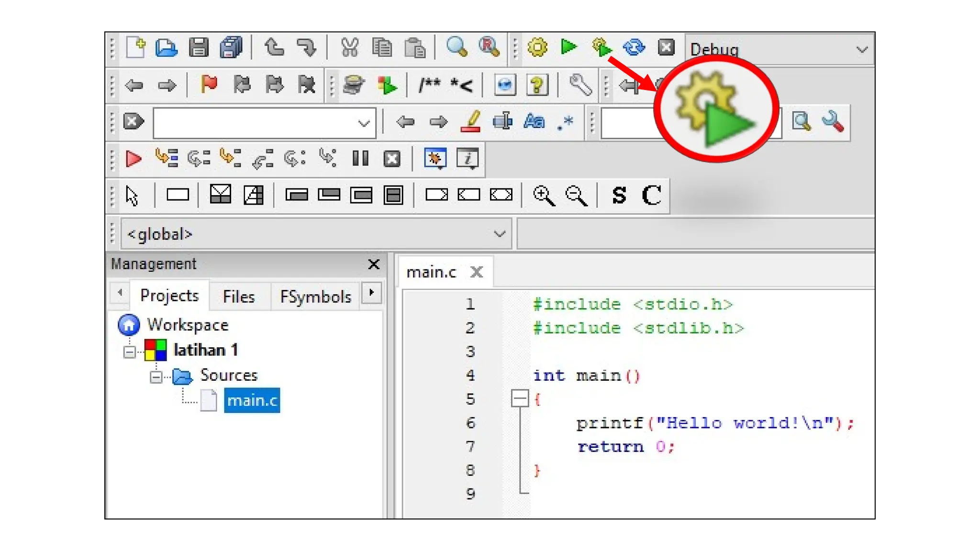Click the Cut scissors icon
This screenshot has height=551, width=980.
coord(349,47)
